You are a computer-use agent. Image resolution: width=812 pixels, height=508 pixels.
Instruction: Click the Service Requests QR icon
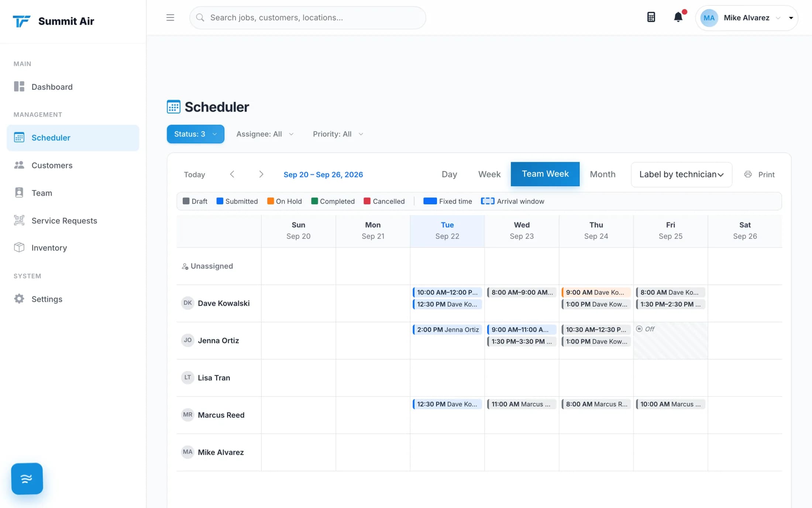[x=19, y=220]
